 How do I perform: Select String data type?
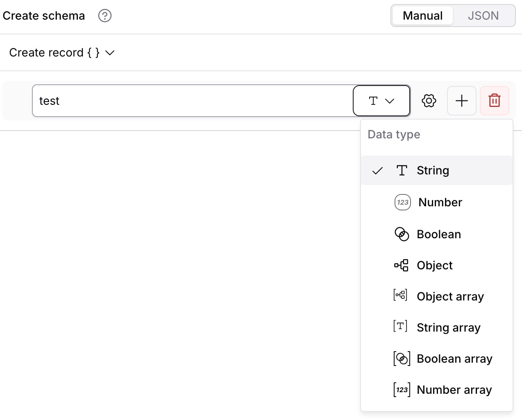(437, 170)
